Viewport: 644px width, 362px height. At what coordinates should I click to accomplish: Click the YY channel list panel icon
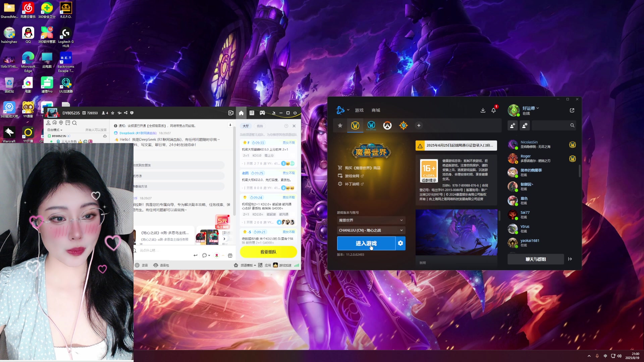tap(252, 113)
